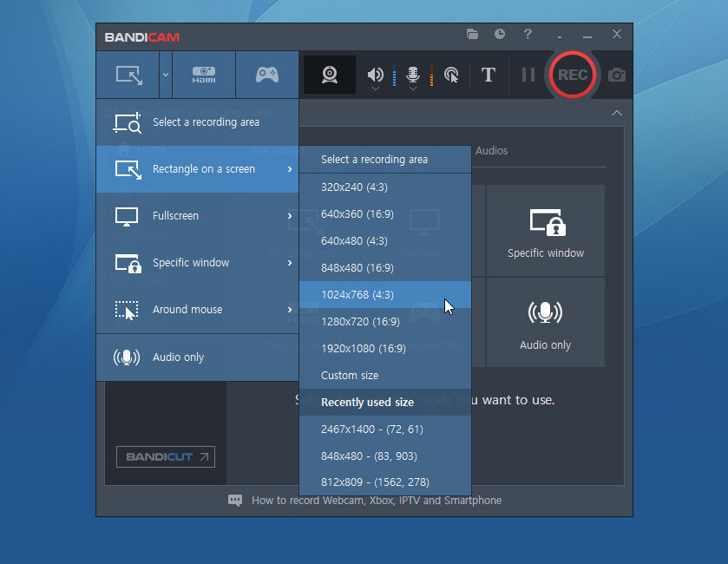The width and height of the screenshot is (728, 564).
Task: Switch to game recording mode
Action: tap(267, 75)
